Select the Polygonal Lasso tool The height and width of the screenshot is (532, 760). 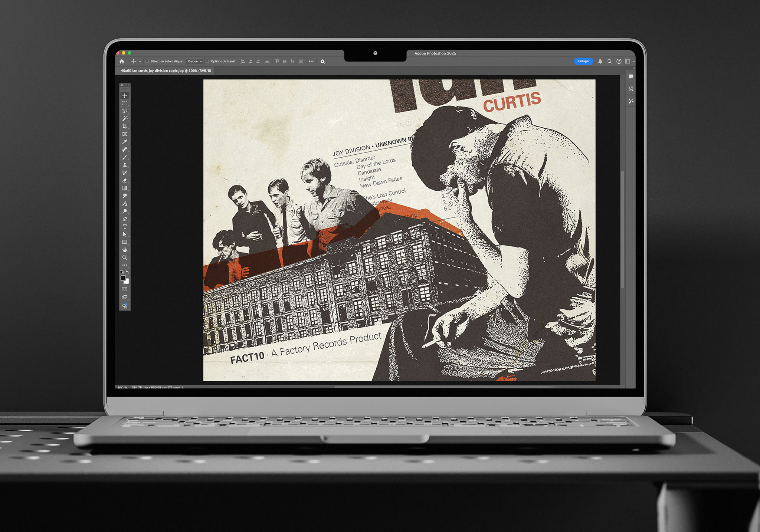click(125, 111)
